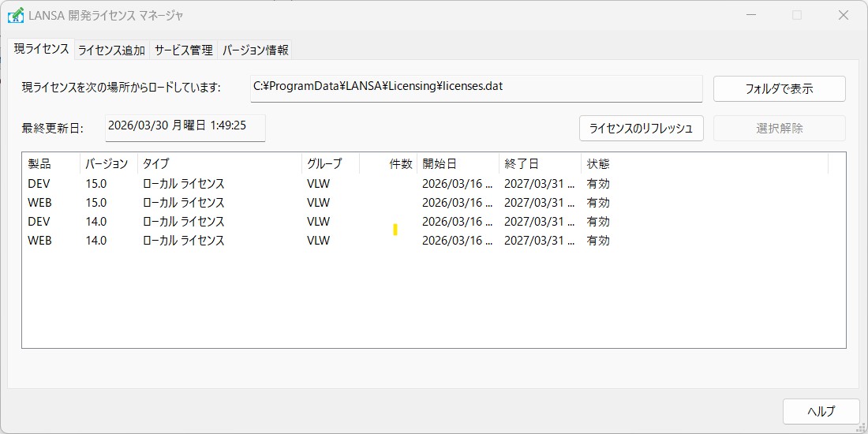Viewport: 868px width, 434px height.
Task: Click the LANSA app icon in title bar
Action: pos(16,15)
